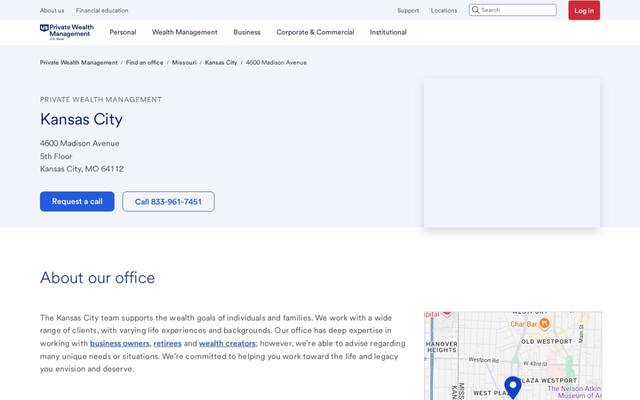Viewport: 640px width, 400px height.
Task: Click the 5th Floor address line
Action: pyautogui.click(x=56, y=156)
